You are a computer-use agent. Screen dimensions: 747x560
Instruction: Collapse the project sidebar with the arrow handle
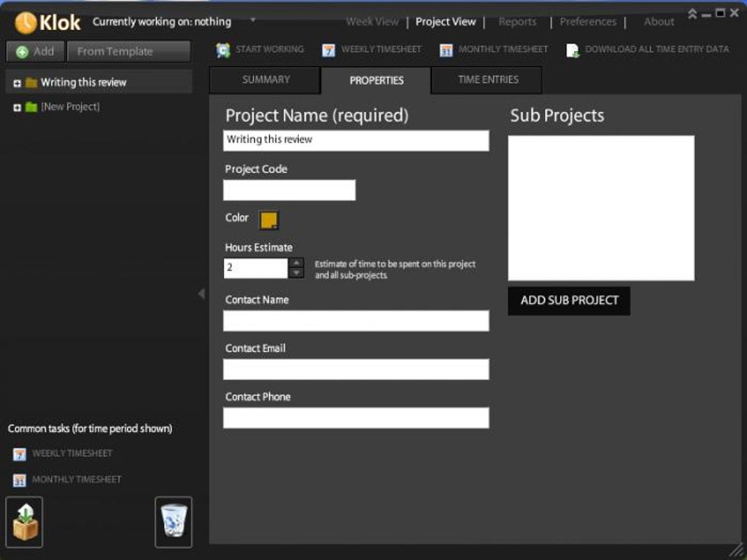click(x=201, y=294)
